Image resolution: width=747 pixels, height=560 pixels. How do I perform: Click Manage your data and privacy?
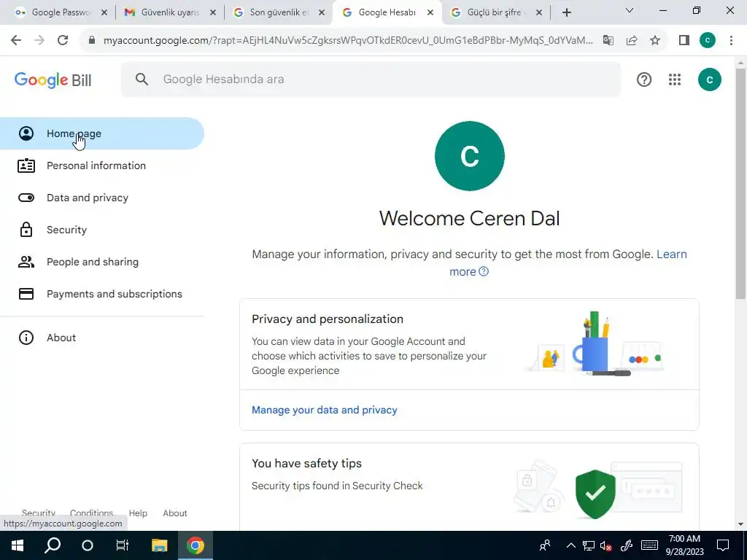325,410
